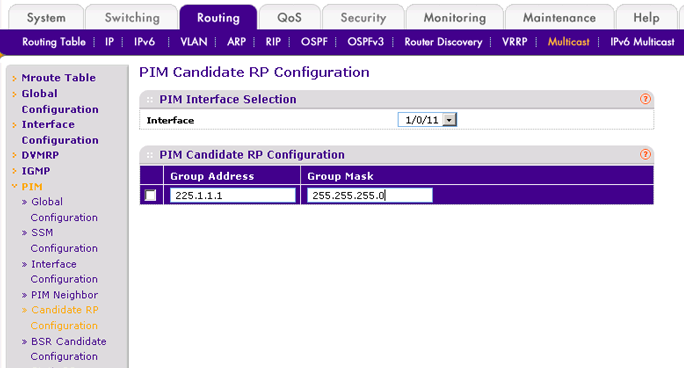
Task: Open the ARP submenu
Action: pyautogui.click(x=236, y=42)
